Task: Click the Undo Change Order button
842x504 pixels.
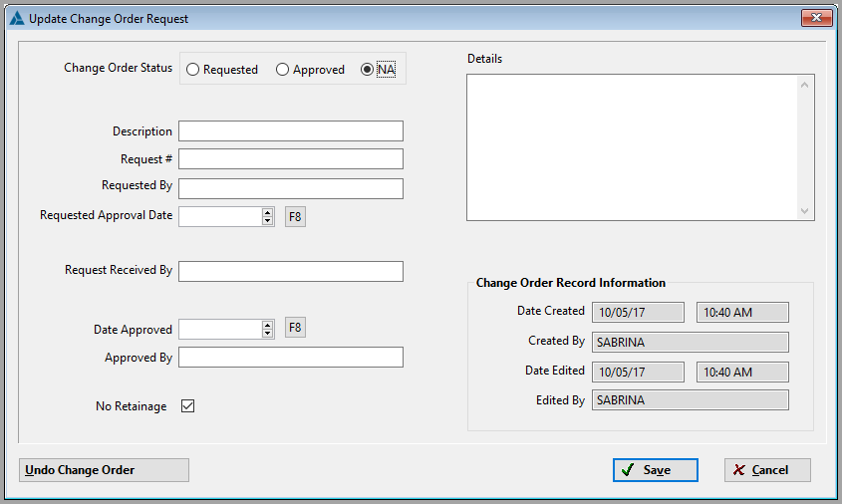Action: pyautogui.click(x=104, y=470)
